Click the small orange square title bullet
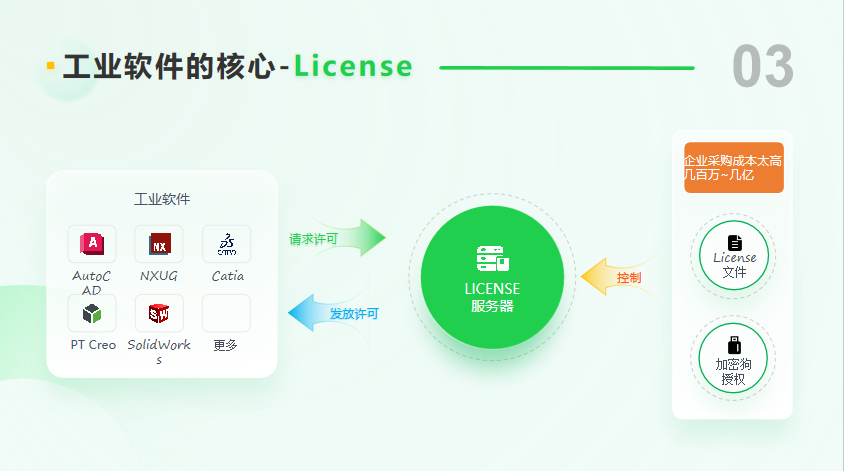This screenshot has width=844, height=471. point(50,66)
